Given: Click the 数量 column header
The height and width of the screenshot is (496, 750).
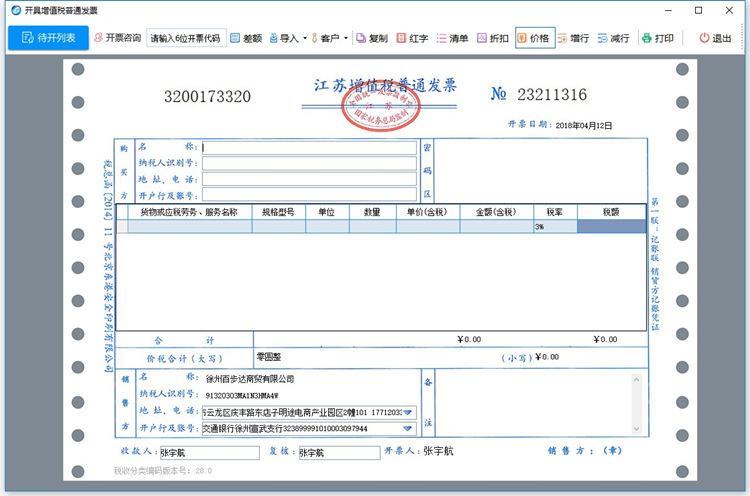Looking at the screenshot, I should coord(373,212).
